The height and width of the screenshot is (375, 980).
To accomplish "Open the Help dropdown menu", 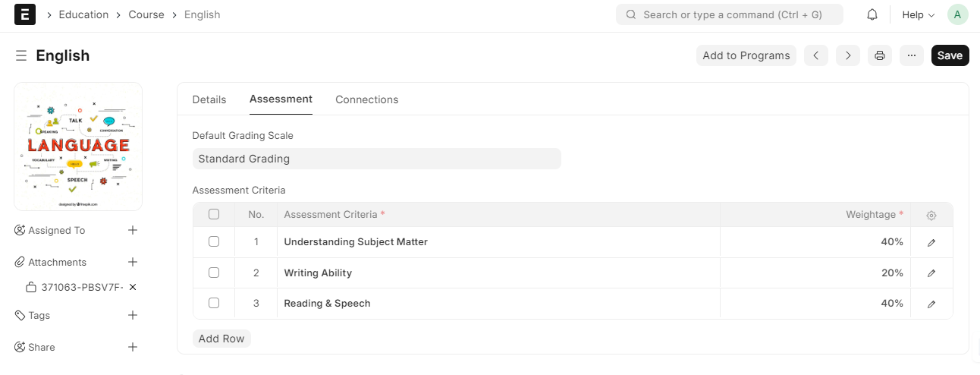I will pyautogui.click(x=917, y=14).
